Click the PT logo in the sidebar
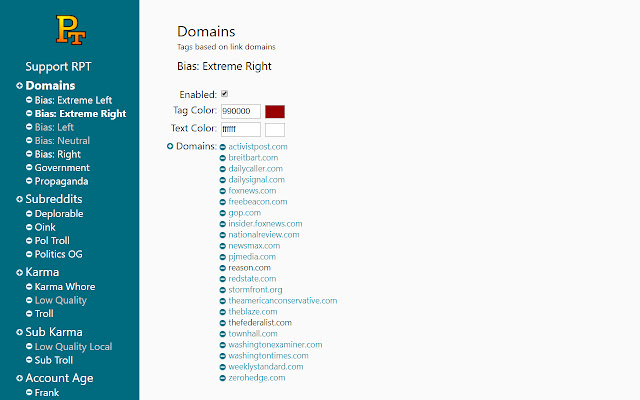Viewport: 640px width, 400px height. click(71, 30)
